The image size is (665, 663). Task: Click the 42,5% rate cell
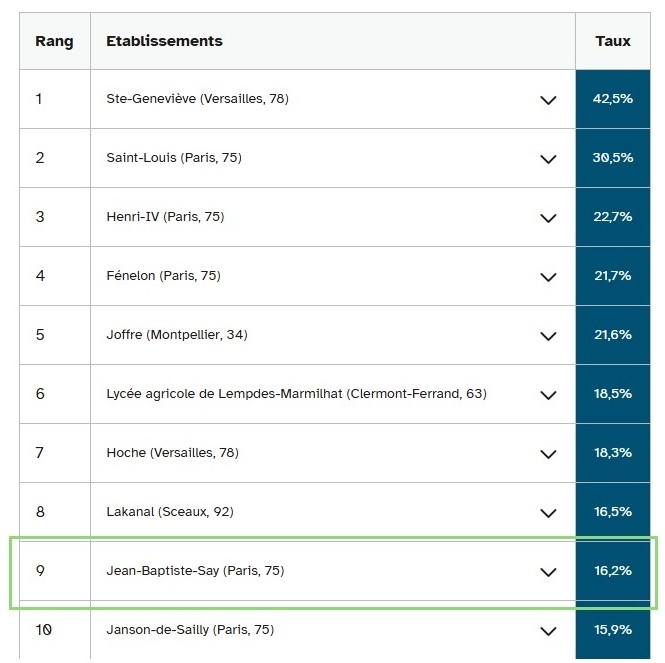tap(612, 99)
